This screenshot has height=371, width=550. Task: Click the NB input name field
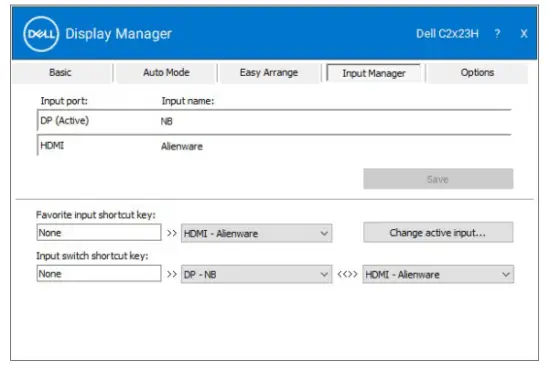335,121
